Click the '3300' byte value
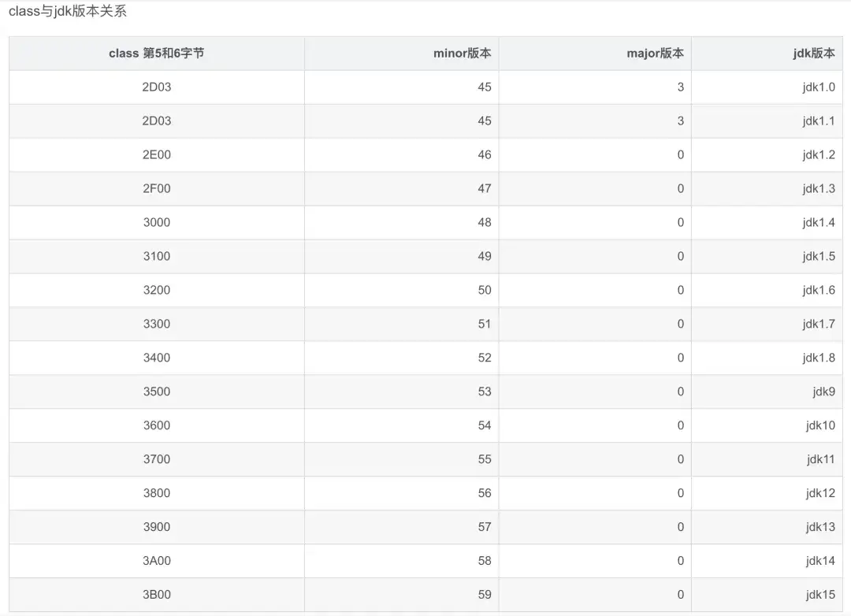 156,324
